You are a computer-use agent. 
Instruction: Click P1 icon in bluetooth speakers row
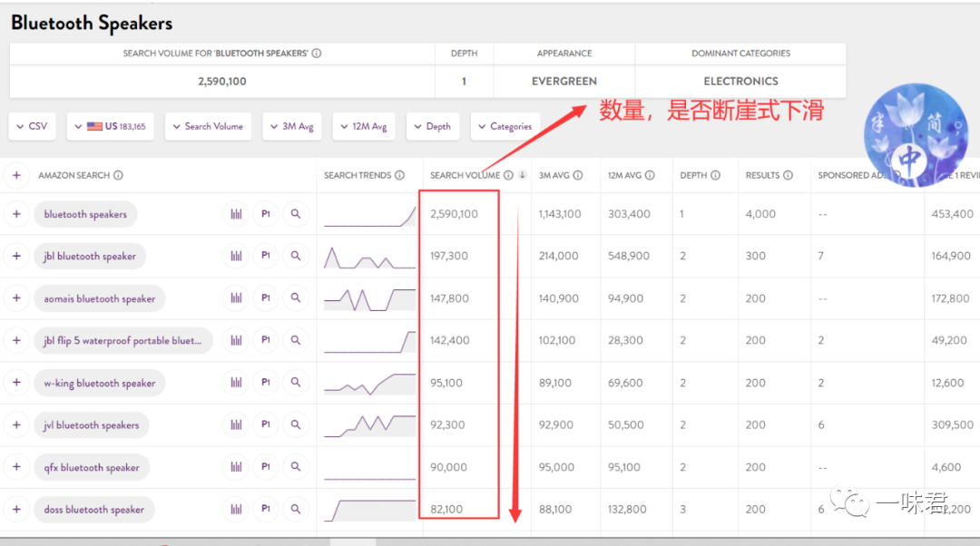(x=266, y=214)
